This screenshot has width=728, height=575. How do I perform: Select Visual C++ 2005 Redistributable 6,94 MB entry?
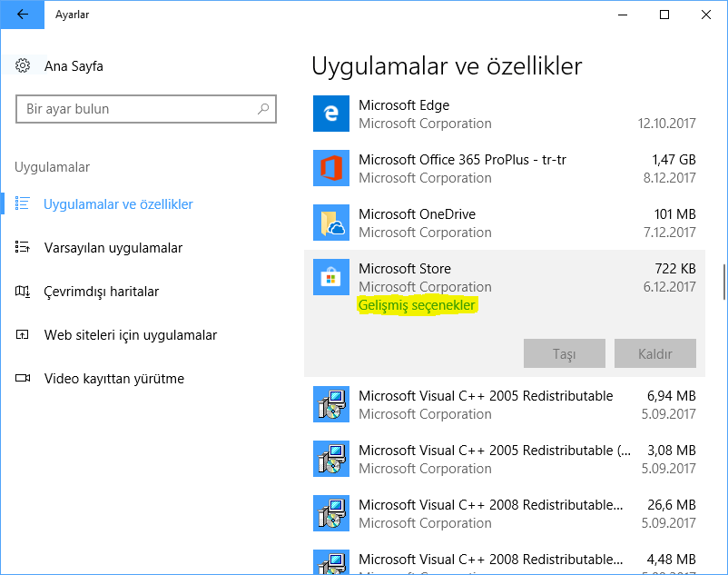(486, 396)
